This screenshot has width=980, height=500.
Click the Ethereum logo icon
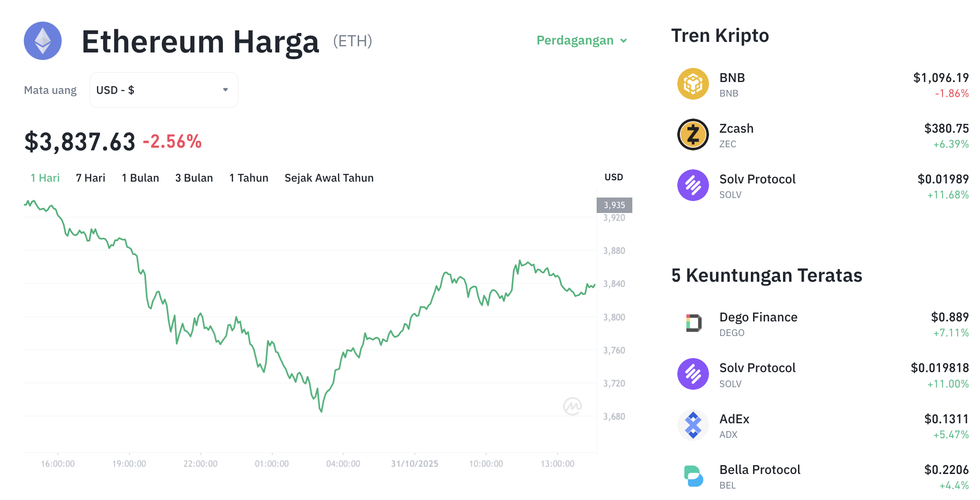click(x=42, y=41)
